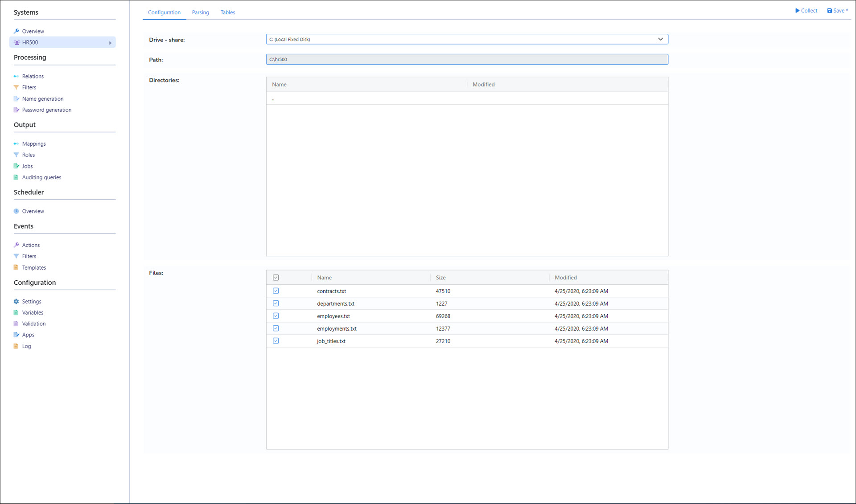
Task: Open the Drive - share dropdown
Action: pos(660,39)
